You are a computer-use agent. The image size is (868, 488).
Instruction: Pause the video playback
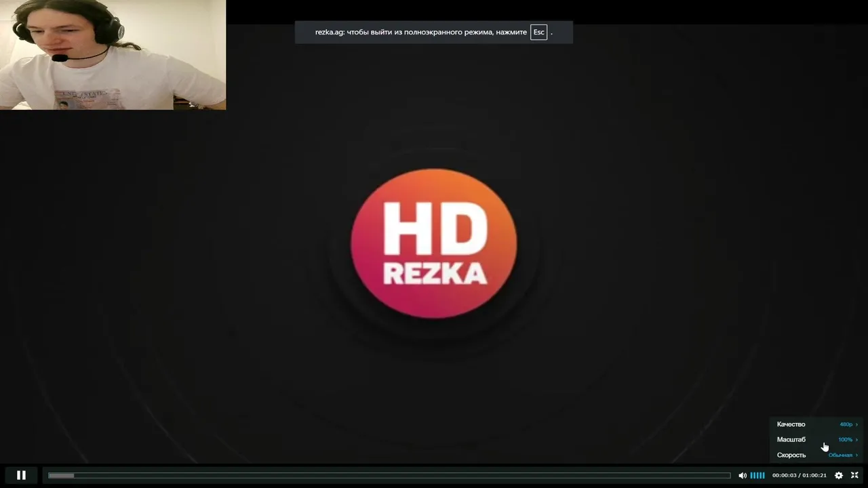pos(21,475)
